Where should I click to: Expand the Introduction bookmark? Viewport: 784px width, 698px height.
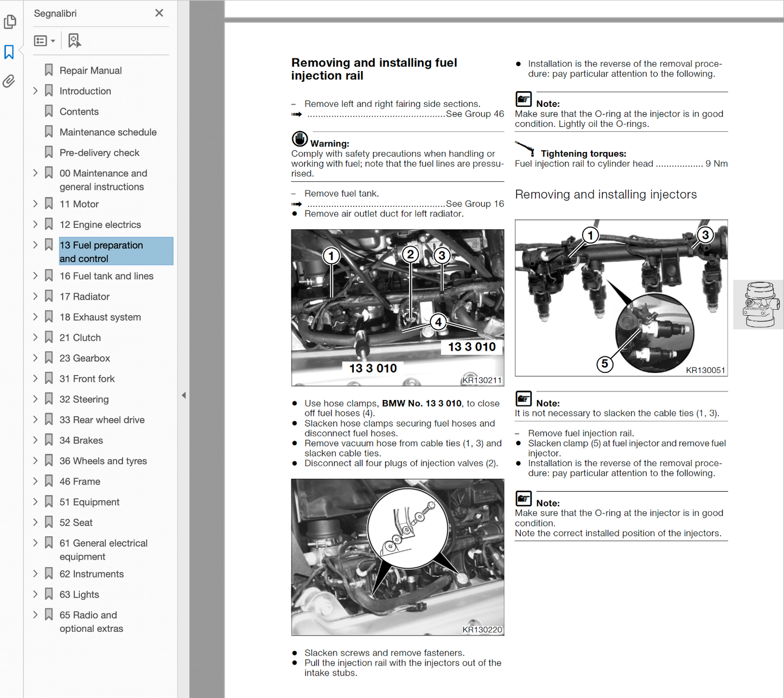pos(35,91)
